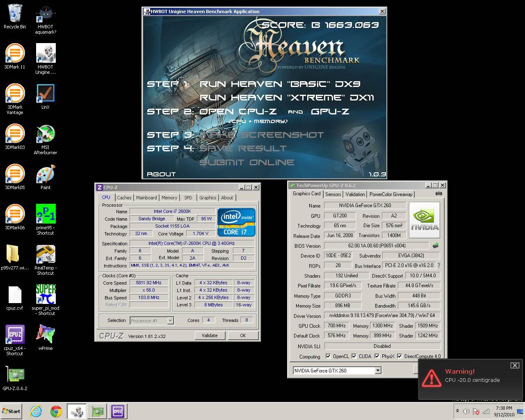Open Internet Explorer from the taskbar
525x420 pixels.
(x=36, y=411)
